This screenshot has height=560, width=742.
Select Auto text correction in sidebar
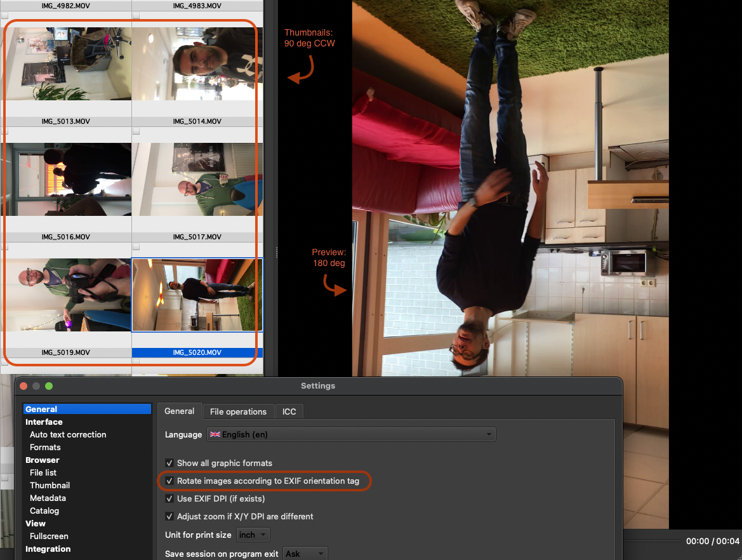pos(68,434)
